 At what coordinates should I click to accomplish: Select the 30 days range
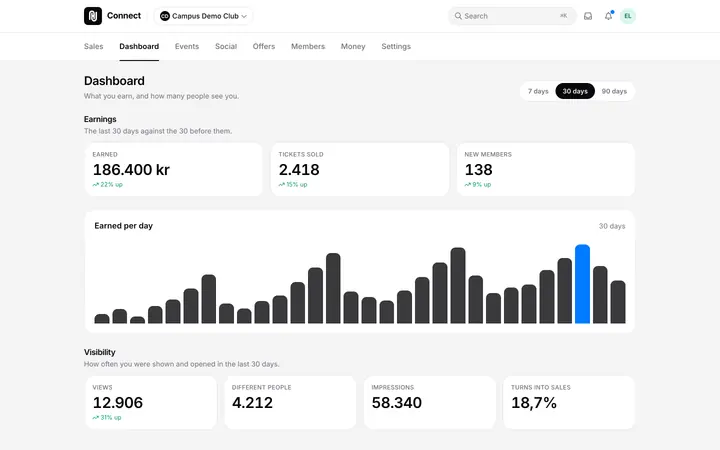[575, 91]
